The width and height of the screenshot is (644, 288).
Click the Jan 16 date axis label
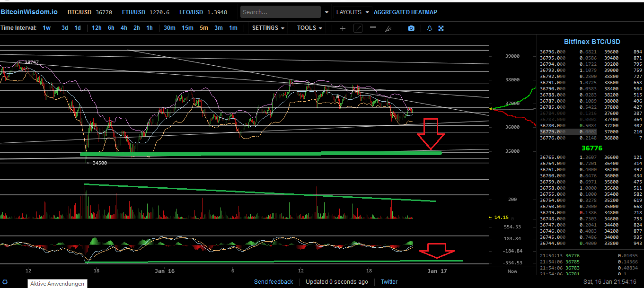[x=165, y=271]
